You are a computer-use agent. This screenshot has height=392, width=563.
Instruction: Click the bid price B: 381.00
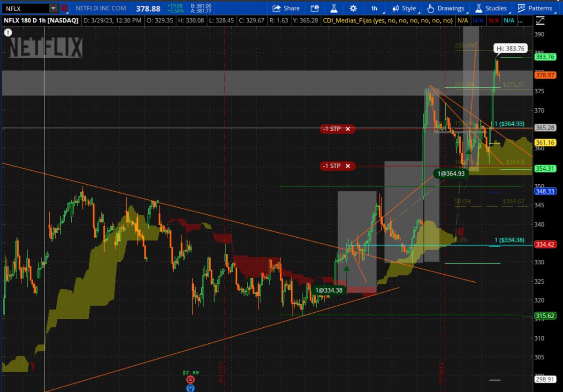click(202, 6)
